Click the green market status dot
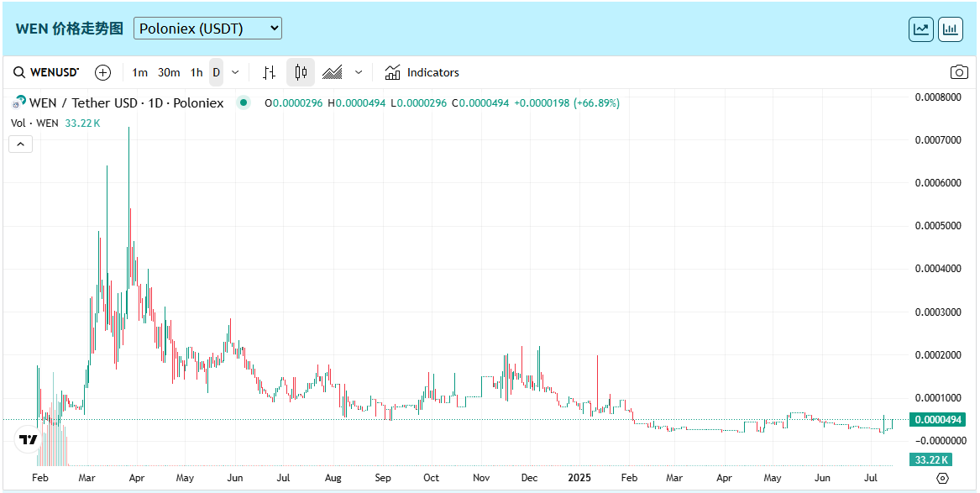The height and width of the screenshot is (493, 980). point(244,103)
